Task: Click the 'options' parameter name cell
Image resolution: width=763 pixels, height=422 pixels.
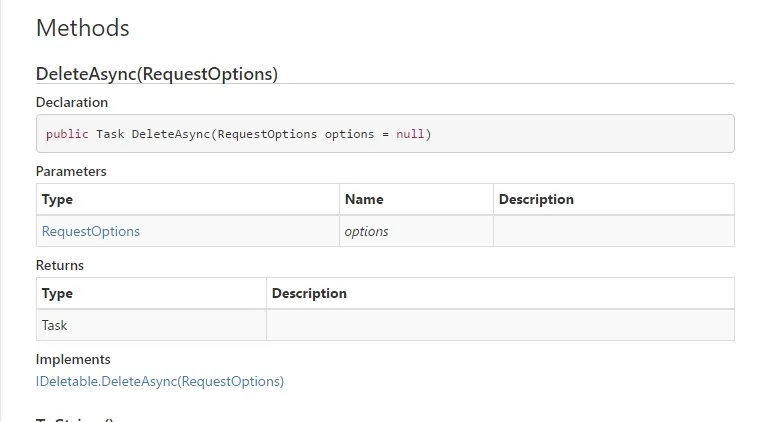Action: tap(366, 231)
